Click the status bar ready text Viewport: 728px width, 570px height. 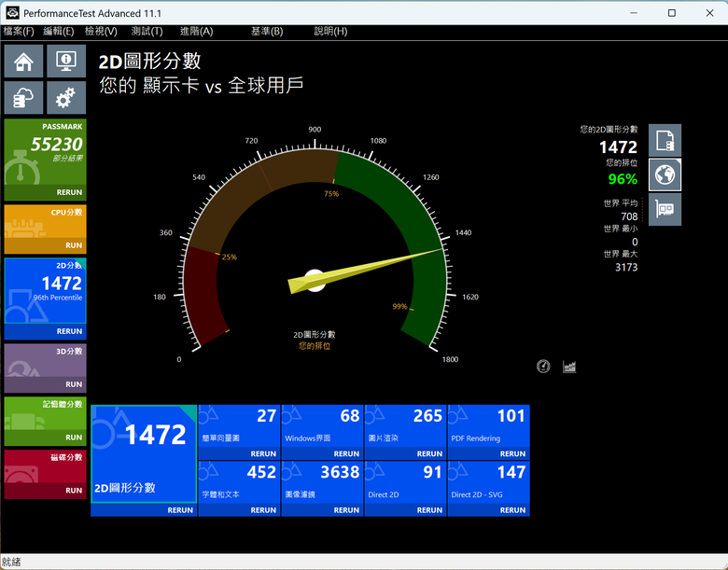11,563
